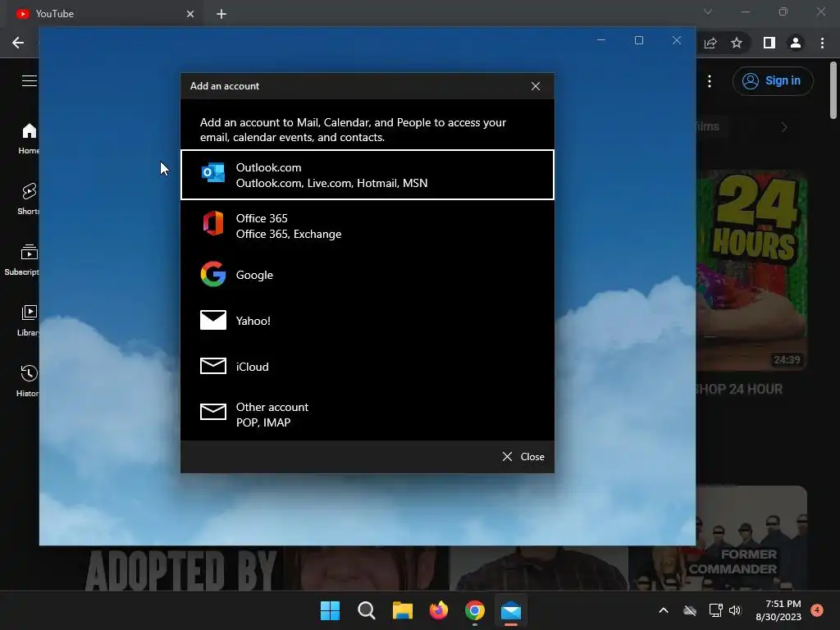Toggle Chrome side panel

[x=769, y=43]
